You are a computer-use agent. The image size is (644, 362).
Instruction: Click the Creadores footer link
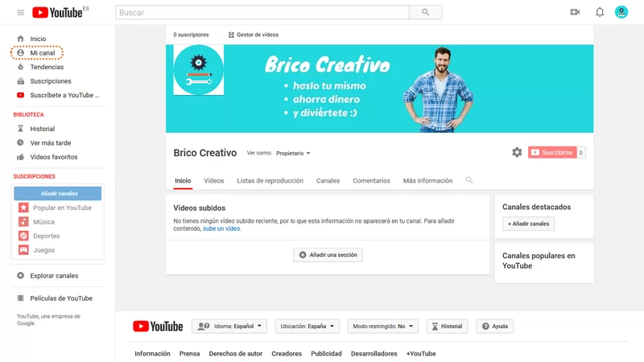pyautogui.click(x=287, y=354)
